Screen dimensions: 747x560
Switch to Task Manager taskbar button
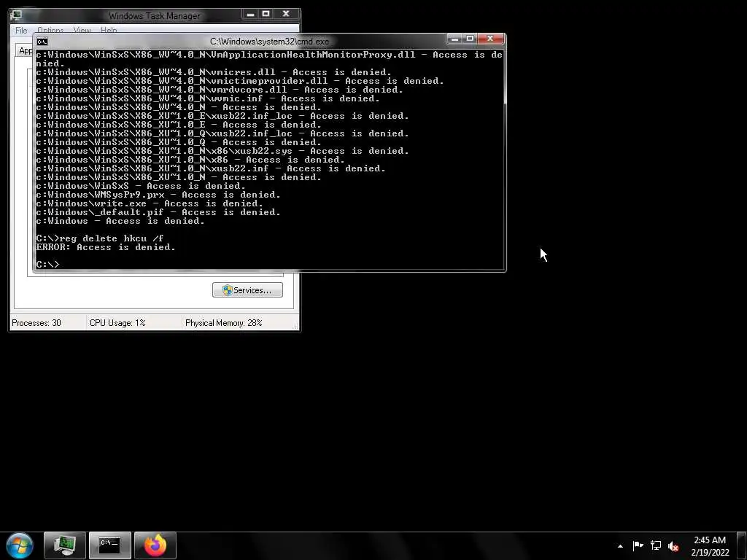65,545
